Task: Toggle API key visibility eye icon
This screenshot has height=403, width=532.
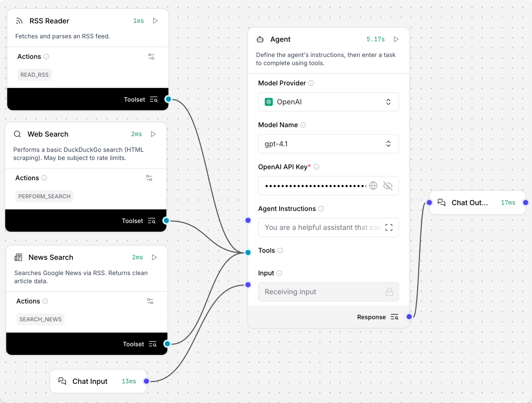Action: pos(388,186)
